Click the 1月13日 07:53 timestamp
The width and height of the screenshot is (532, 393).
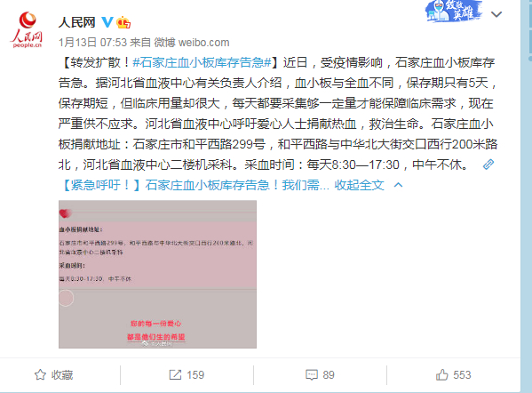[92, 43]
